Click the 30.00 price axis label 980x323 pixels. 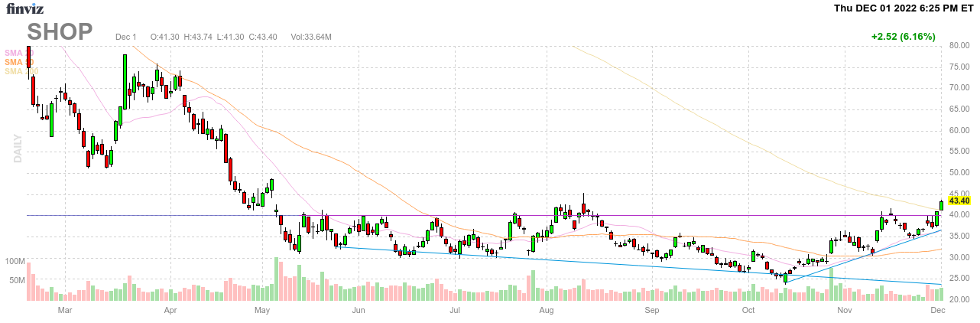959,258
